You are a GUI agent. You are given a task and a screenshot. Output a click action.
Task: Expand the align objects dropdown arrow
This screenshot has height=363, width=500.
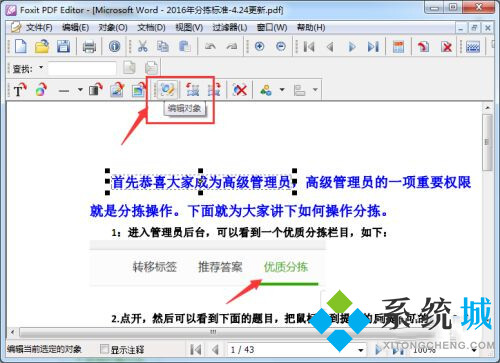click(315, 90)
